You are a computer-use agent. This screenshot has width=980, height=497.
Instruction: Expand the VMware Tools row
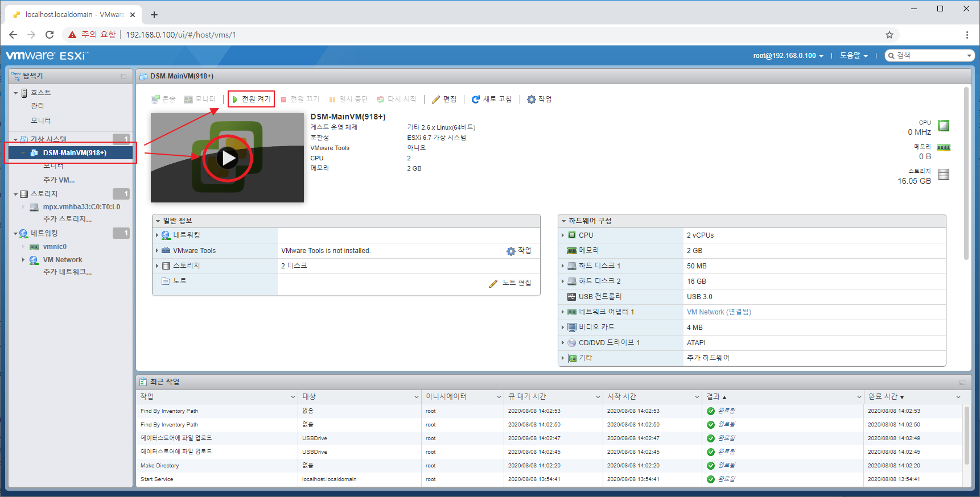(x=157, y=250)
